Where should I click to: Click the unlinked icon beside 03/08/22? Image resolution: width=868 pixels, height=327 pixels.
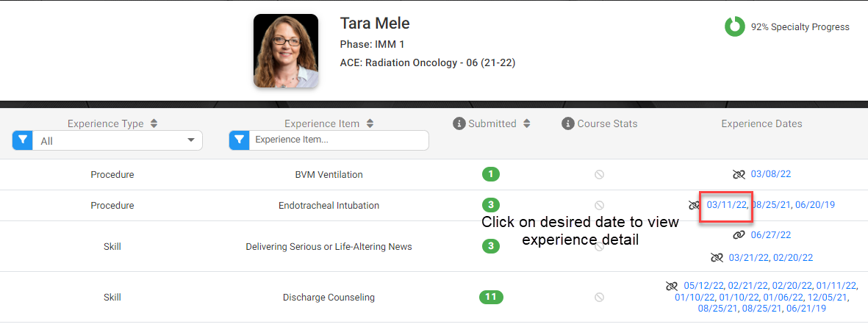739,174
